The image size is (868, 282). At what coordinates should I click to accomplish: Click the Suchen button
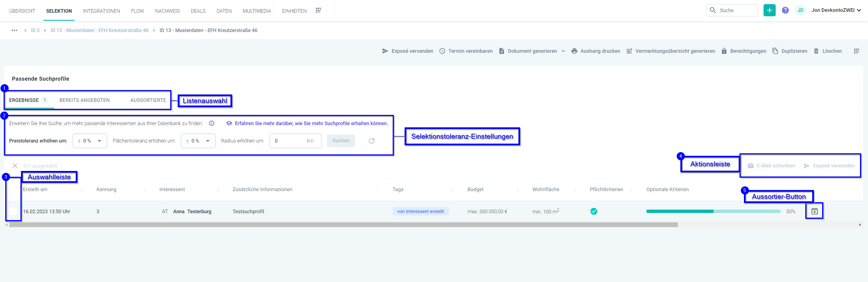click(341, 141)
